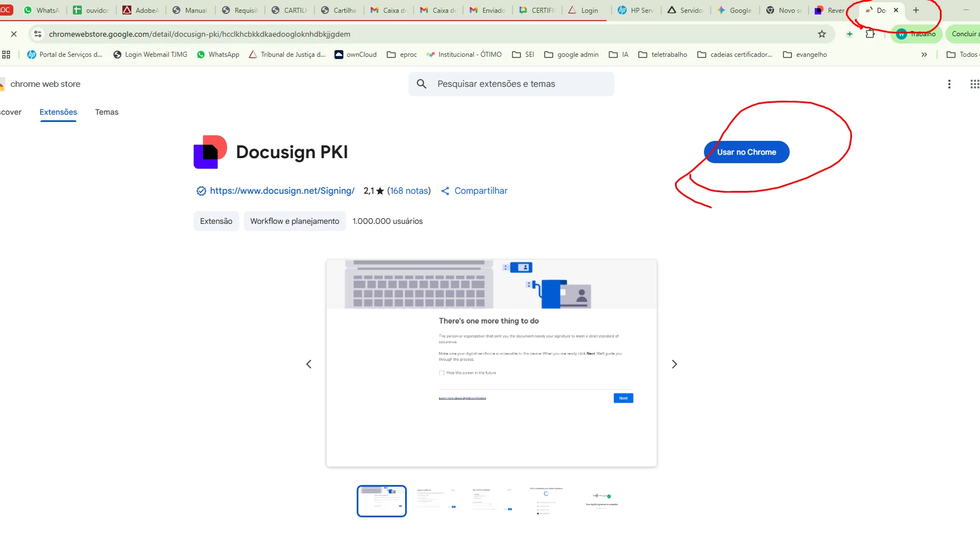Open the apps grid in bookmarks bar

(x=6, y=55)
